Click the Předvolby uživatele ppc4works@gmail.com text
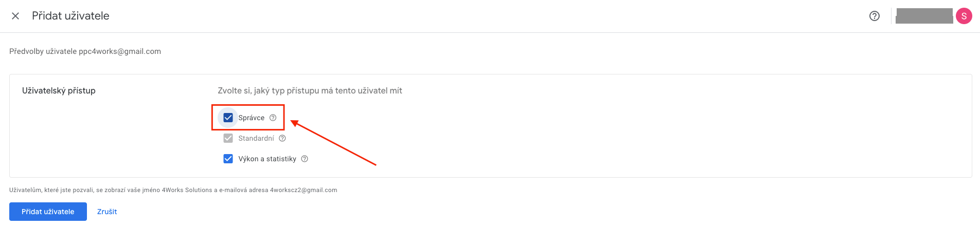 click(85, 51)
